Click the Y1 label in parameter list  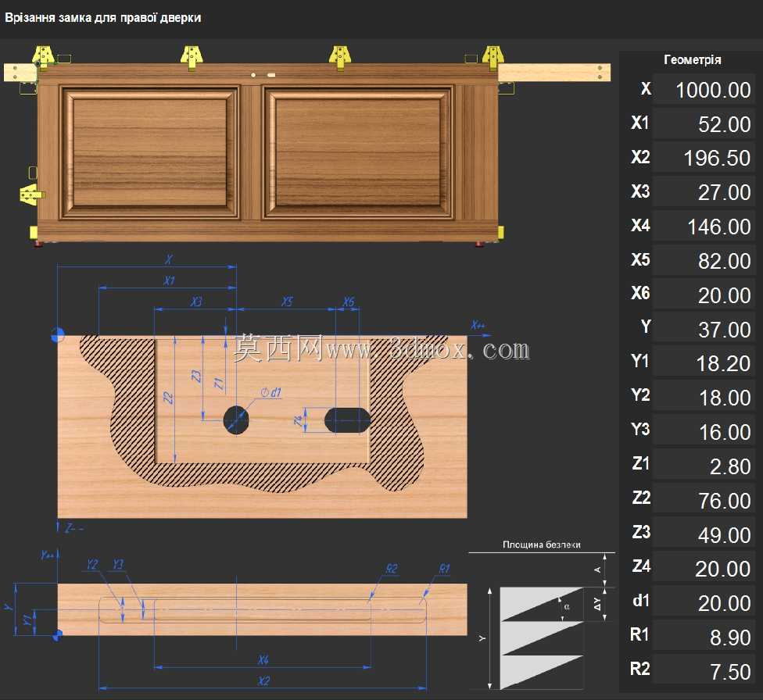pos(640,360)
